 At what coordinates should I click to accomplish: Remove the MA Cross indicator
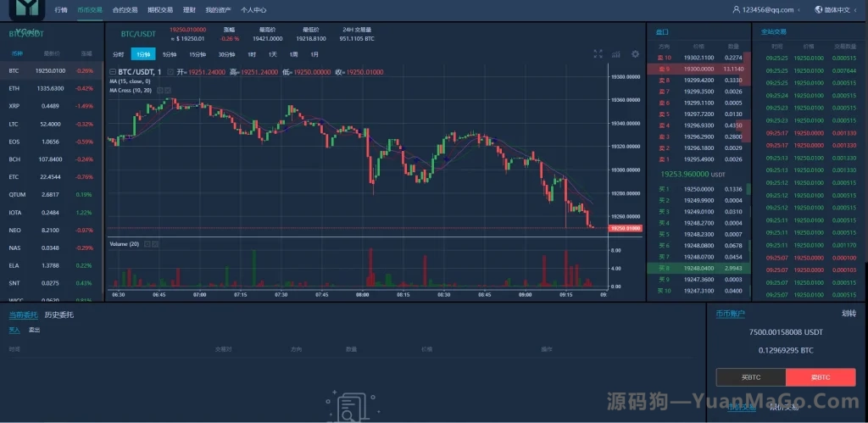168,90
